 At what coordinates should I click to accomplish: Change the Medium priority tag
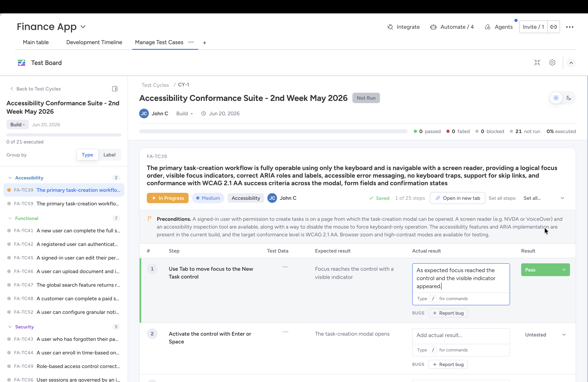pyautogui.click(x=208, y=198)
